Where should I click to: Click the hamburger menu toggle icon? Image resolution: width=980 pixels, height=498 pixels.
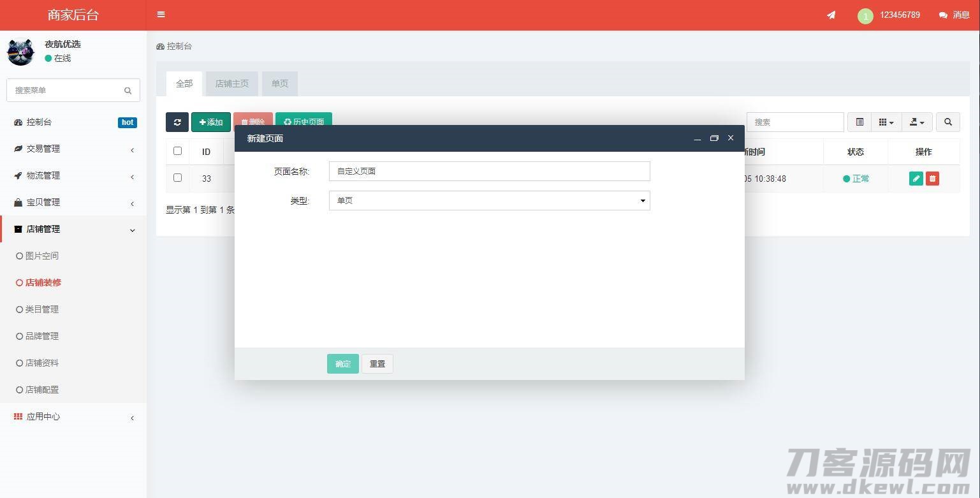[x=161, y=15]
